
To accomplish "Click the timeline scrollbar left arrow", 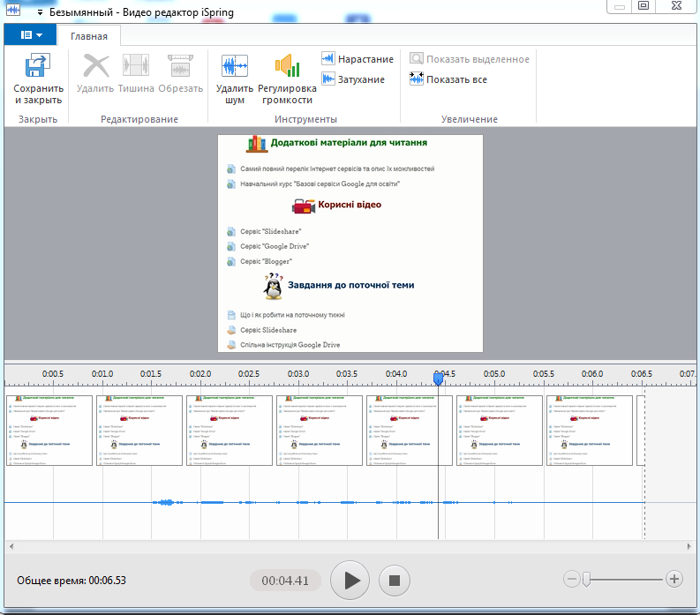I will [x=11, y=546].
